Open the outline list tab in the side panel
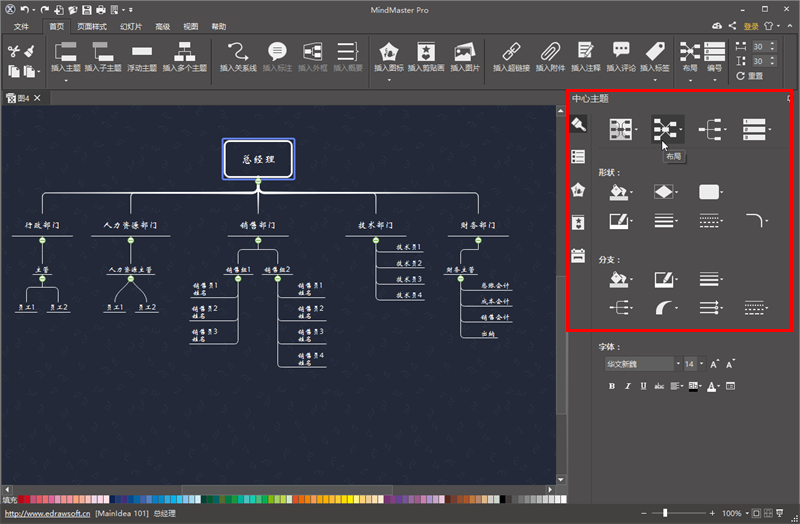The width and height of the screenshot is (800, 524). 578,157
